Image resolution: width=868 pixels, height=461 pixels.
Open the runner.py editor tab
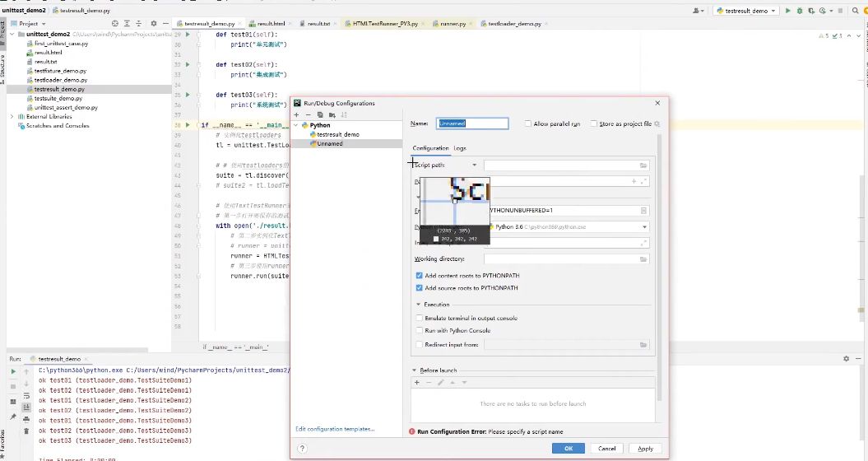(453, 24)
